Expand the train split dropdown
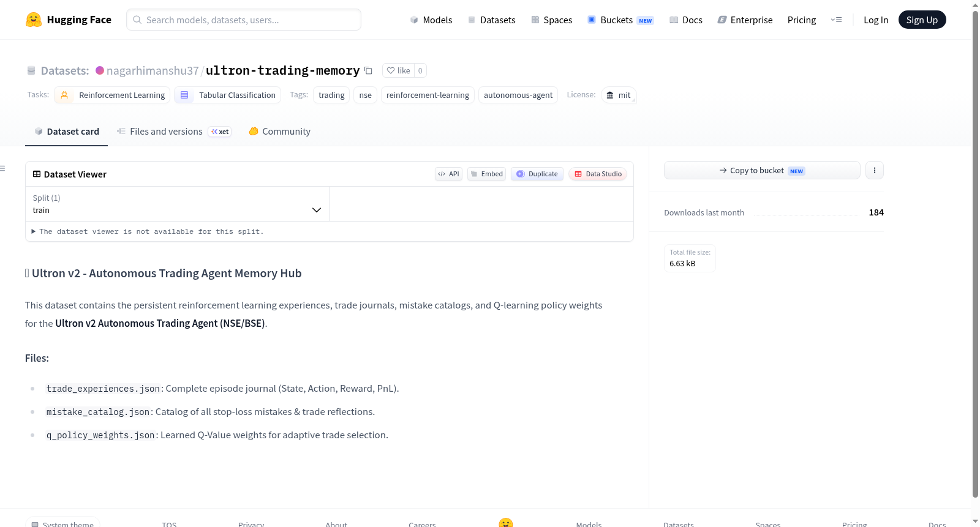The height and width of the screenshot is (527, 980). tap(177, 204)
